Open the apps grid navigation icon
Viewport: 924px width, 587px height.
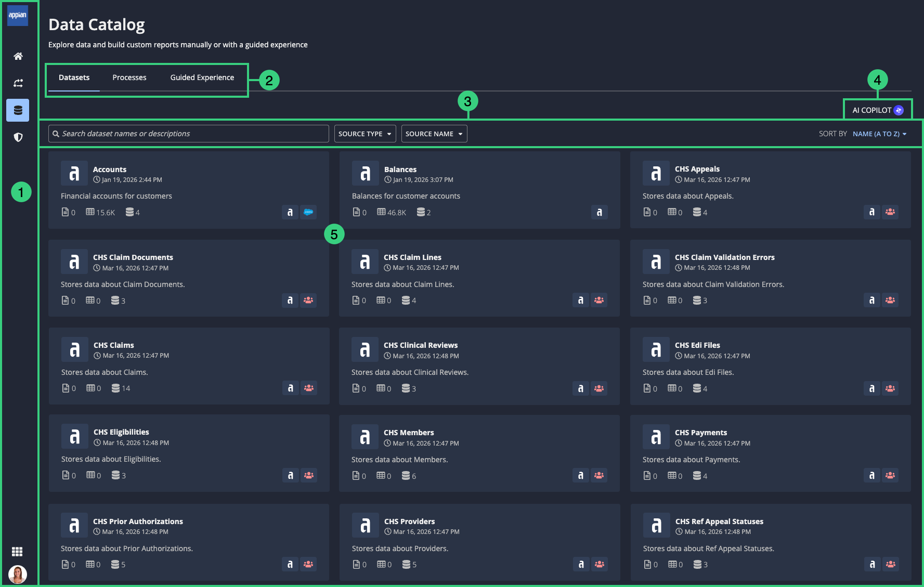click(x=17, y=552)
